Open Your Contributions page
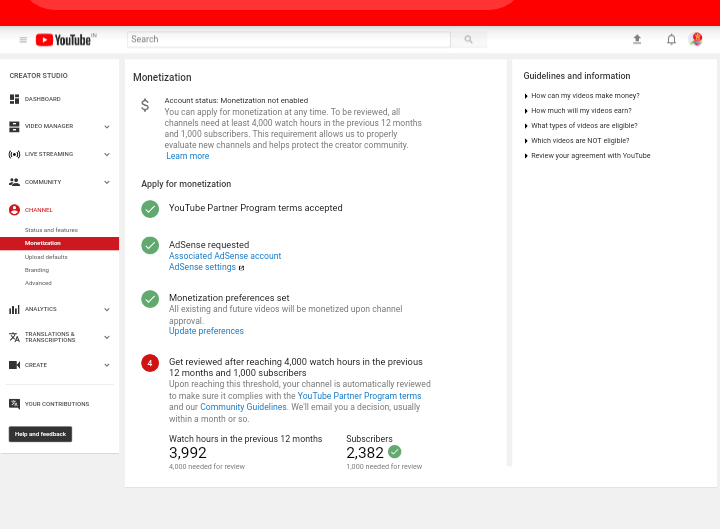Screen dimensions: 720x529 pos(57,404)
